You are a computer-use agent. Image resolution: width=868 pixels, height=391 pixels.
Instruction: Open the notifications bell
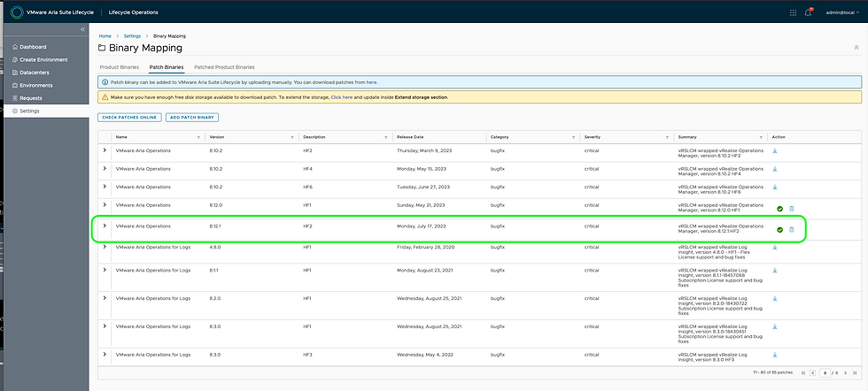coord(808,12)
